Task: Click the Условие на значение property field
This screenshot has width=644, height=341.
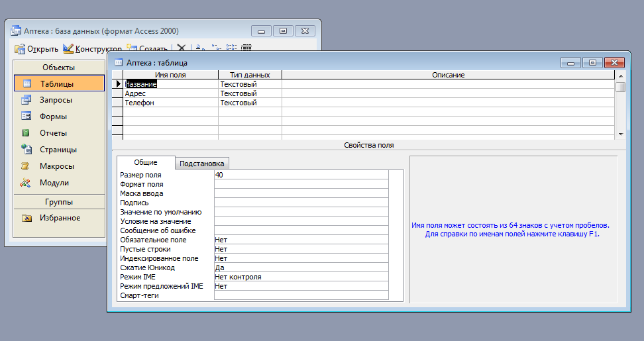Action: (x=301, y=221)
